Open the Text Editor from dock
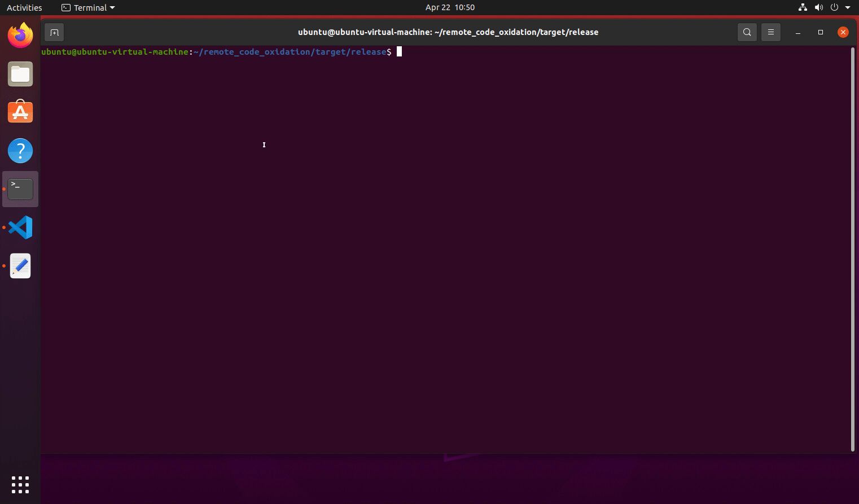Screen dimensions: 859x504 [20, 266]
